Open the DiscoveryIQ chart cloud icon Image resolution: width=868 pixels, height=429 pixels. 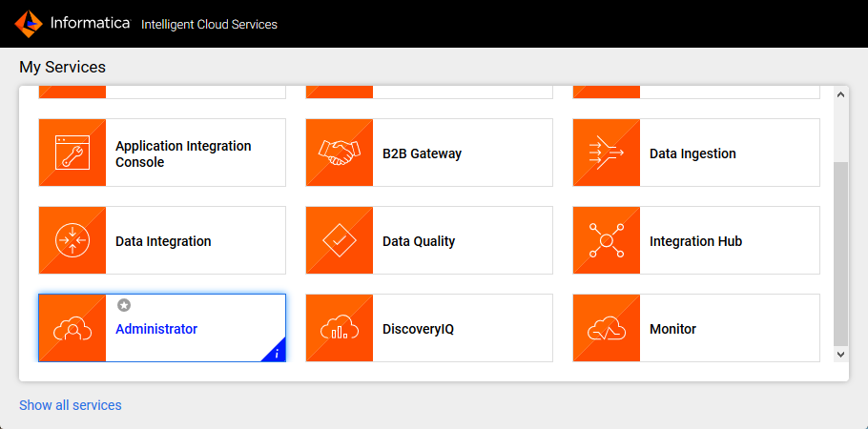coord(340,328)
